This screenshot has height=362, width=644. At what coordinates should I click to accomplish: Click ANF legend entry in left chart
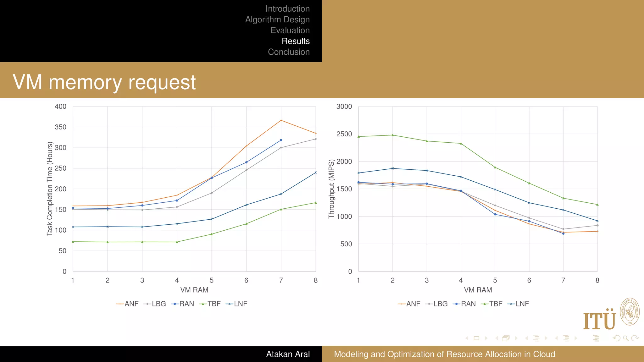click(x=127, y=304)
